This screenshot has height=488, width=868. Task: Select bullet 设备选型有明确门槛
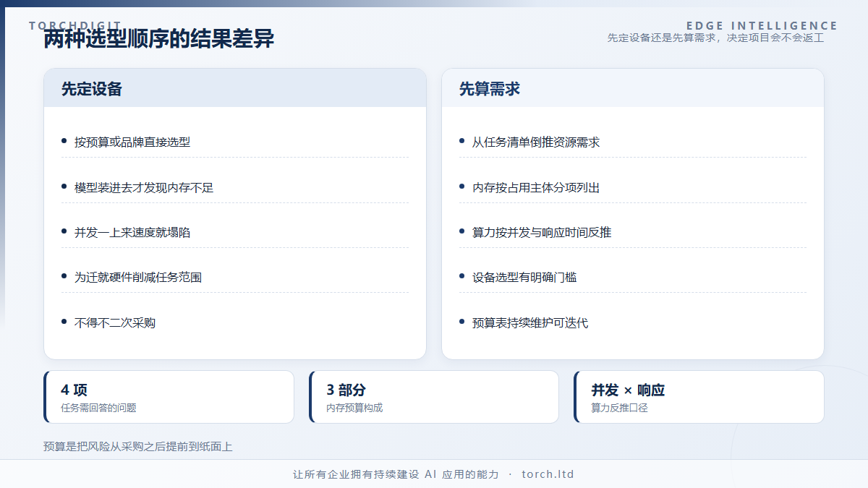[524, 278]
